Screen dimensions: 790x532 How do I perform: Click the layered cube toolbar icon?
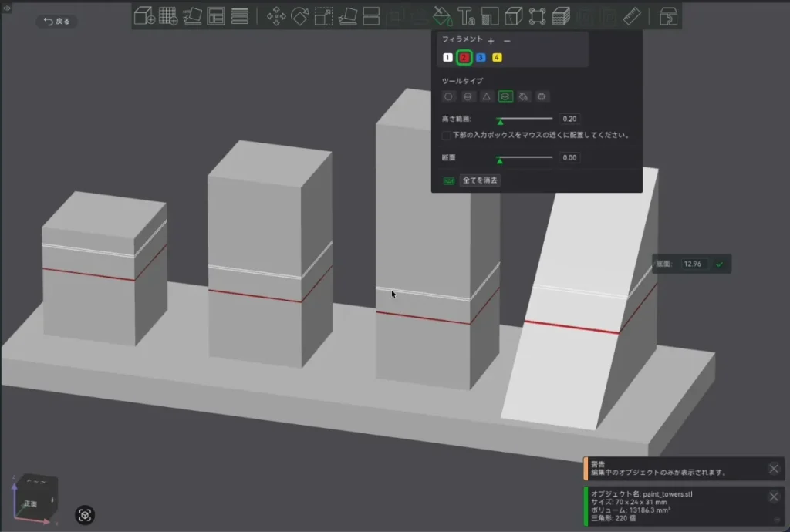561,16
